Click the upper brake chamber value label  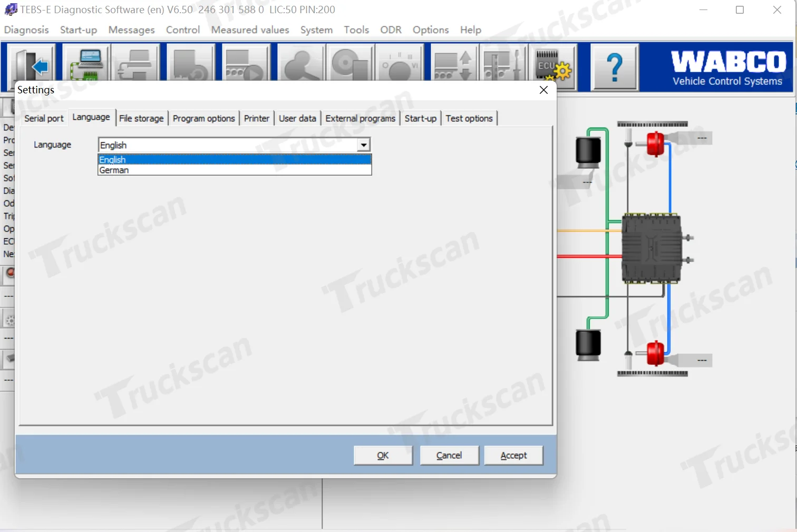702,138
